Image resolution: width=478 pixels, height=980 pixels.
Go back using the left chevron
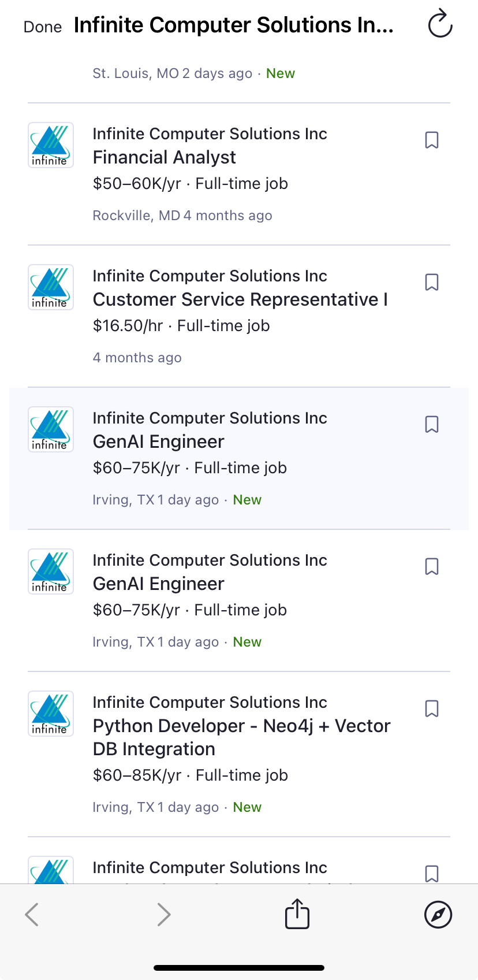pos(32,915)
